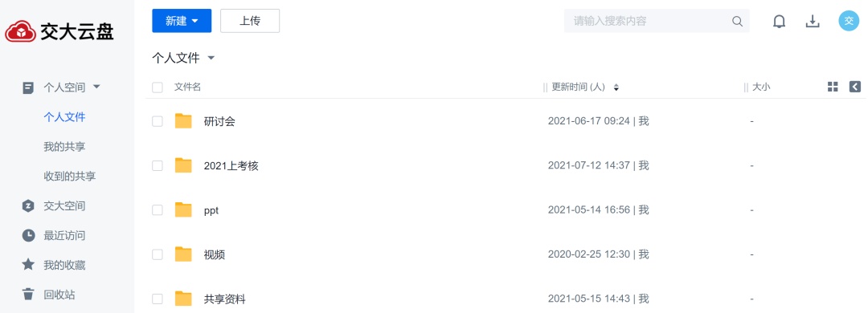
Task: Collapse the side panel arrow icon
Action: tap(854, 86)
